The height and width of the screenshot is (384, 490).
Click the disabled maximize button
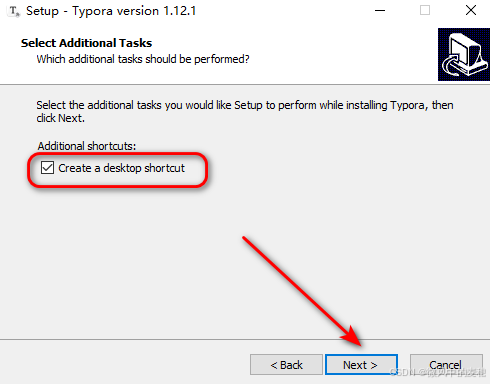point(425,10)
